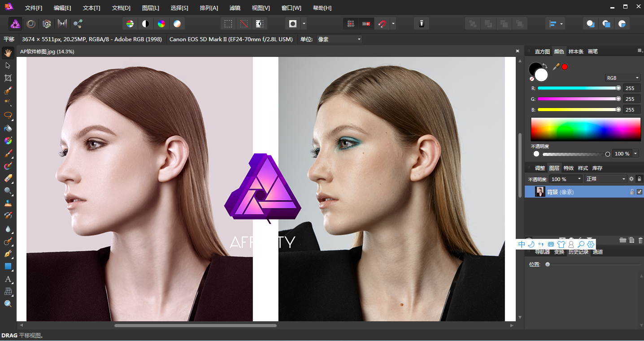This screenshot has height=341, width=644.
Task: Open the 正常 blend mode dropdown
Action: pyautogui.click(x=605, y=179)
